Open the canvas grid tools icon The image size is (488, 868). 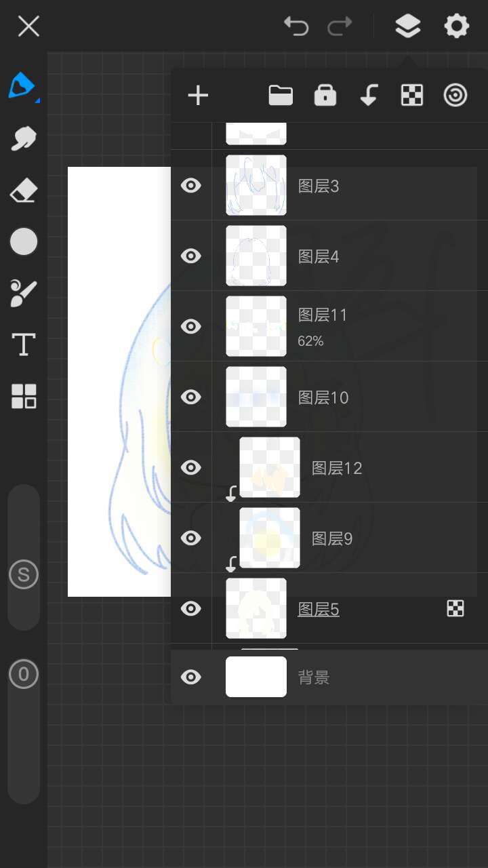click(24, 396)
